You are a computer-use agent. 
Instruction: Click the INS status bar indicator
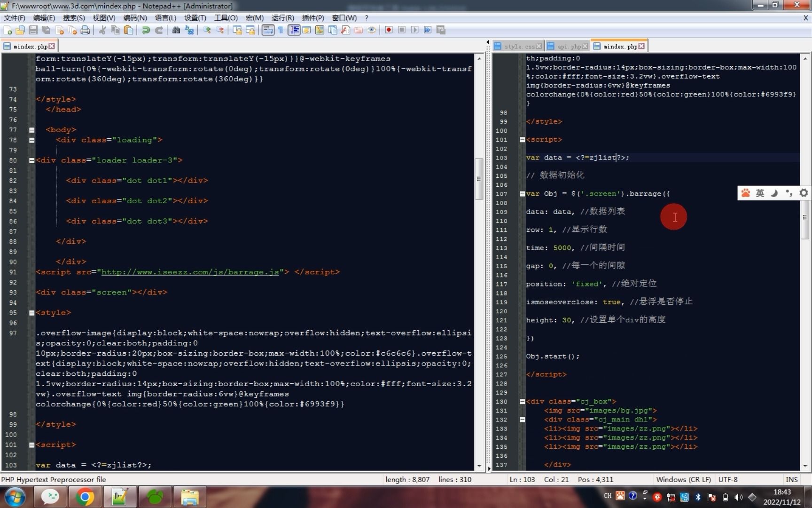[x=792, y=479]
